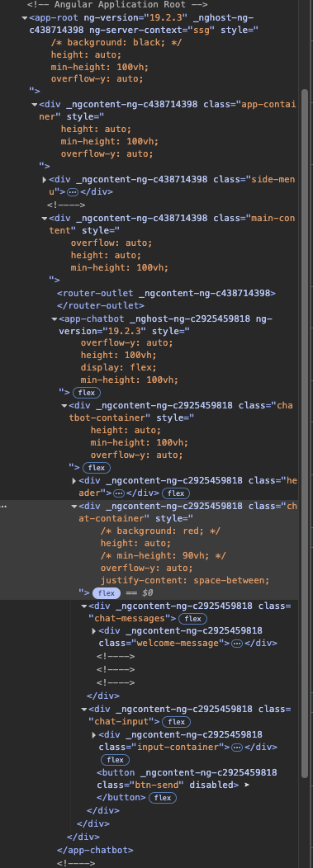Click ellipsis badge inside header div
Image resolution: width=313 pixels, height=868 pixels.
(118, 493)
